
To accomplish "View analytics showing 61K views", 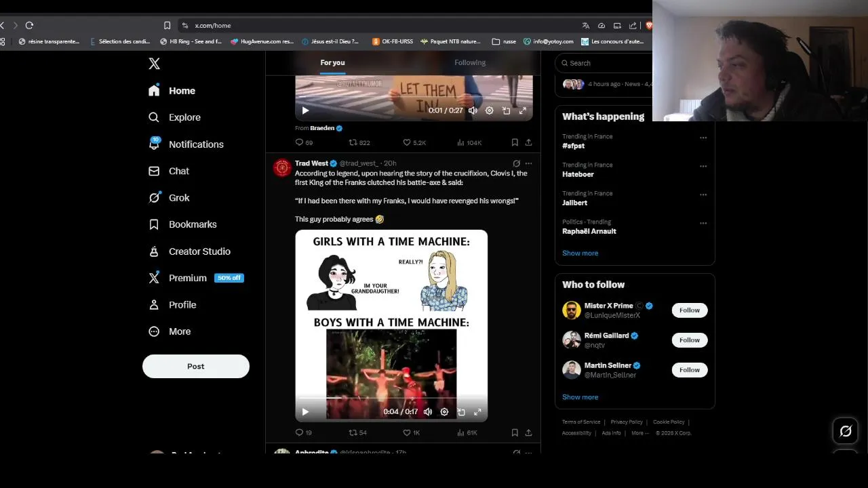I will (x=467, y=432).
